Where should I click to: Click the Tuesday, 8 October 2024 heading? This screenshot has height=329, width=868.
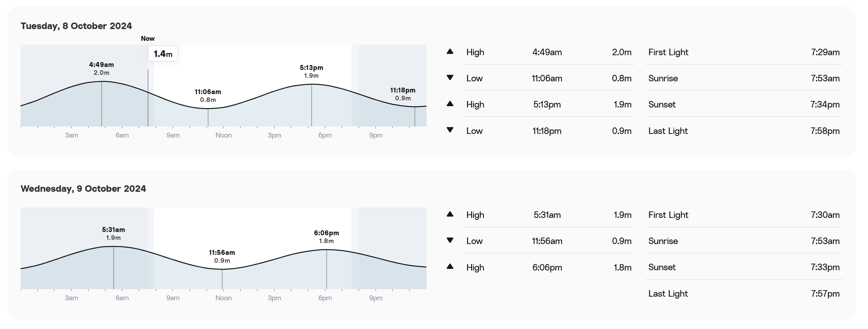76,26
